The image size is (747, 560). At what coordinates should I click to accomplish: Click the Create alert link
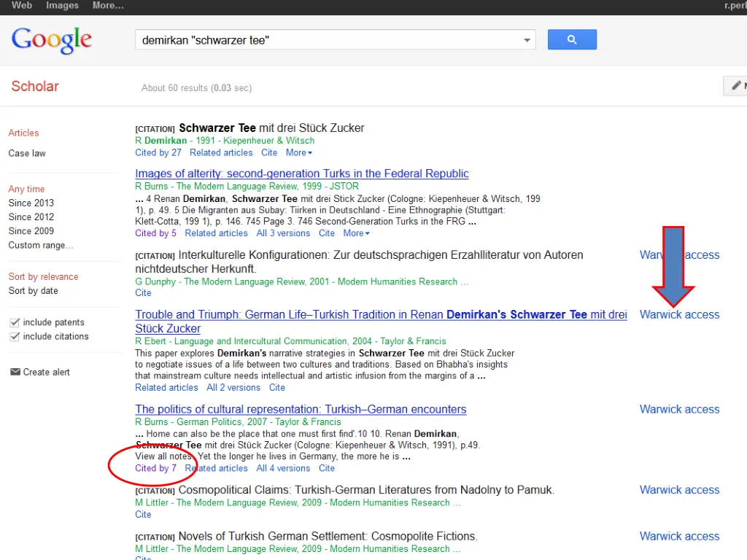pos(46,373)
